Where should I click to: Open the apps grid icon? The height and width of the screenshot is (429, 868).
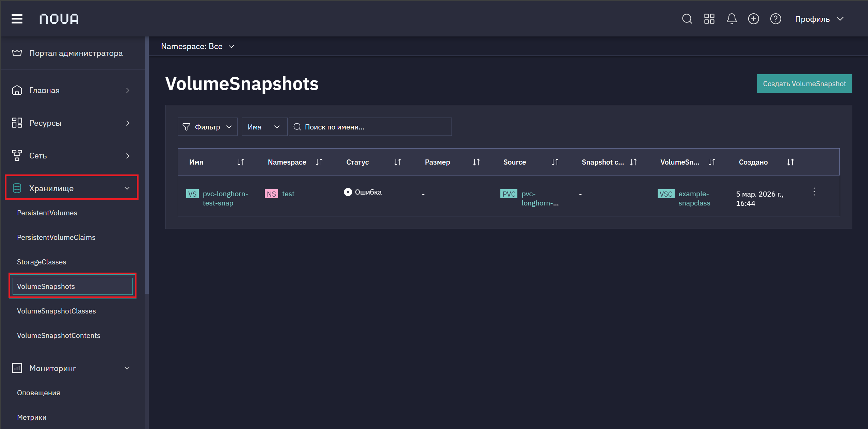point(709,19)
